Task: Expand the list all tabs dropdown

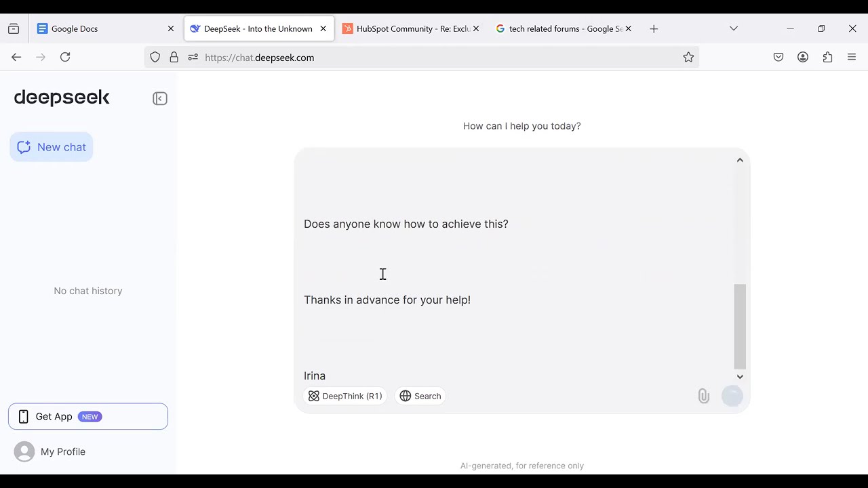Action: [734, 28]
